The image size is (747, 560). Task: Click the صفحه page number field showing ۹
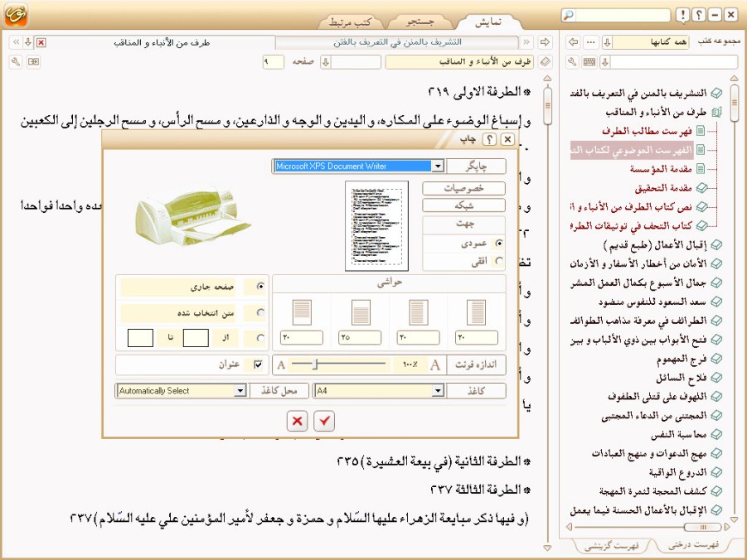pos(274,62)
